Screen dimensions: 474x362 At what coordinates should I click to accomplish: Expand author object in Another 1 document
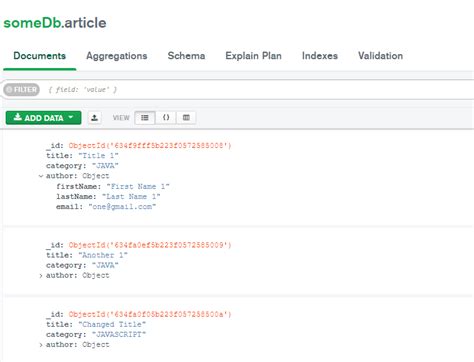41,276
